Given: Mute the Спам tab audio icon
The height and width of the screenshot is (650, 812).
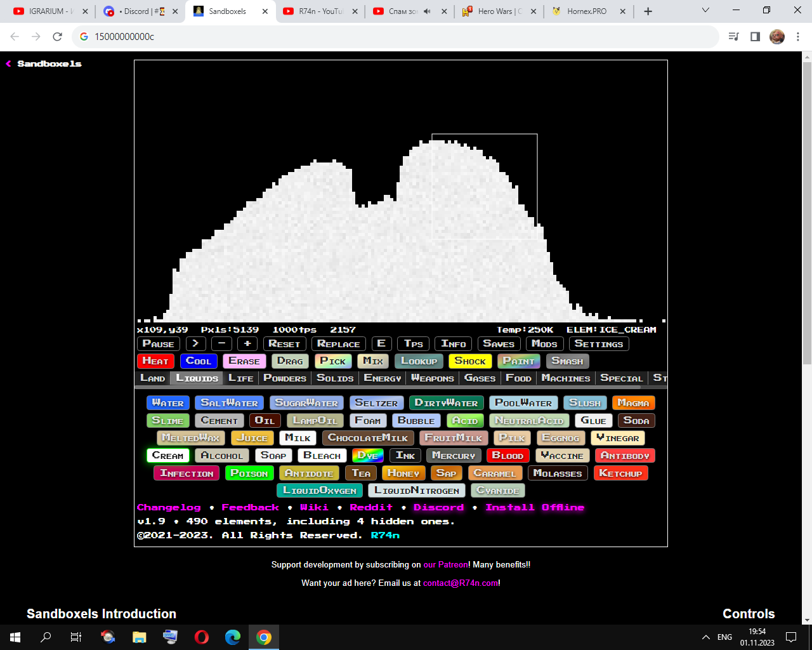Looking at the screenshot, I should pyautogui.click(x=427, y=11).
